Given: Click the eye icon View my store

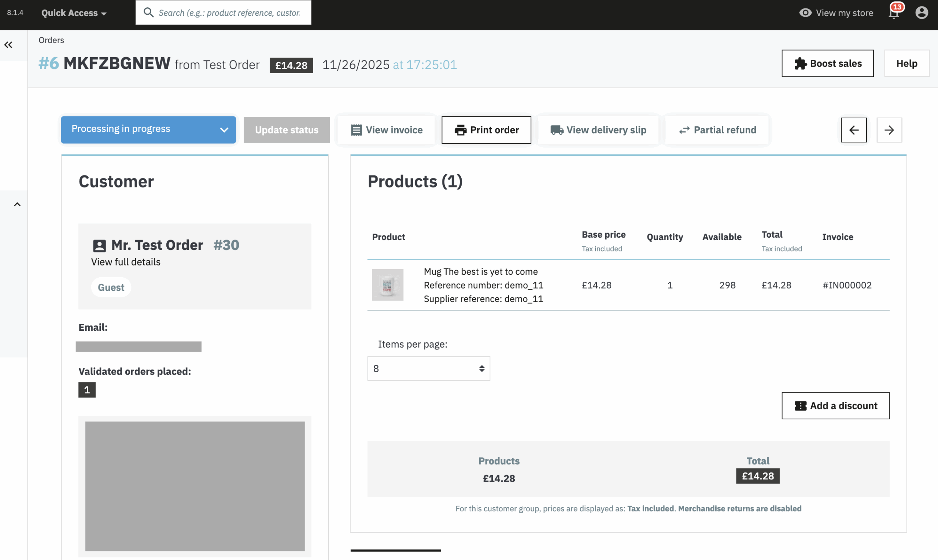Looking at the screenshot, I should [805, 13].
